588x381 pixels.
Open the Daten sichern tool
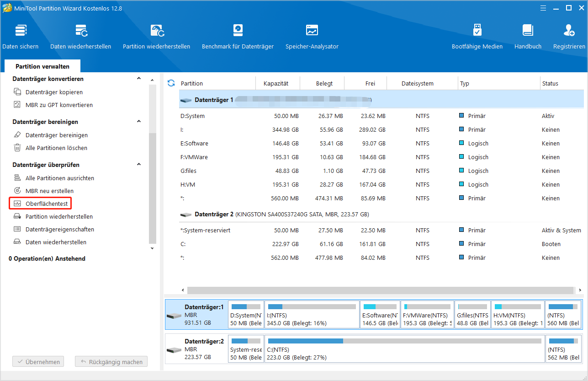[21, 37]
